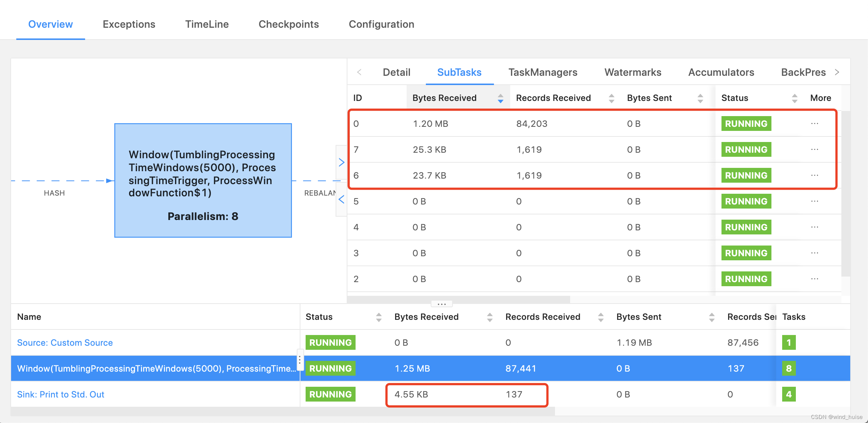Open more options for subtask 7
Image resolution: width=868 pixels, height=423 pixels.
pyautogui.click(x=814, y=149)
